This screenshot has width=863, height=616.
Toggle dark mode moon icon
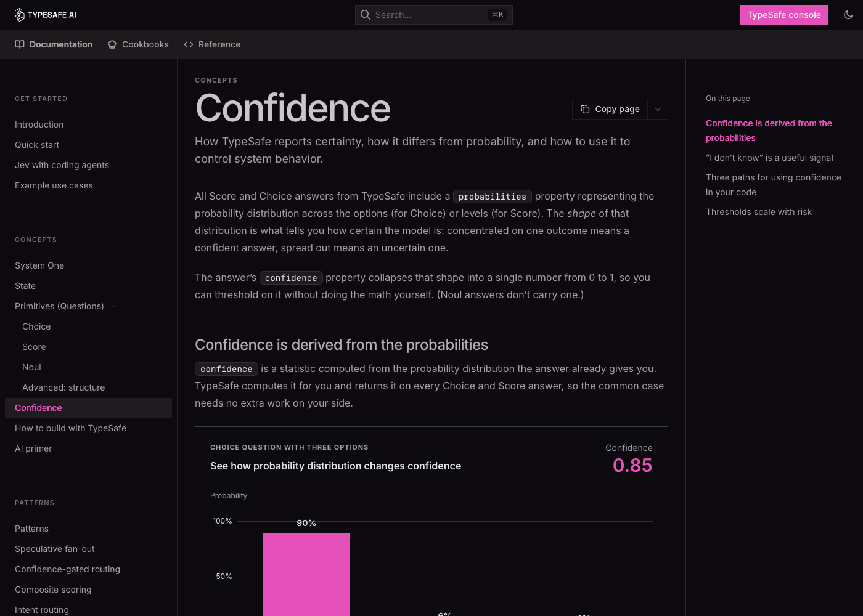click(x=848, y=15)
